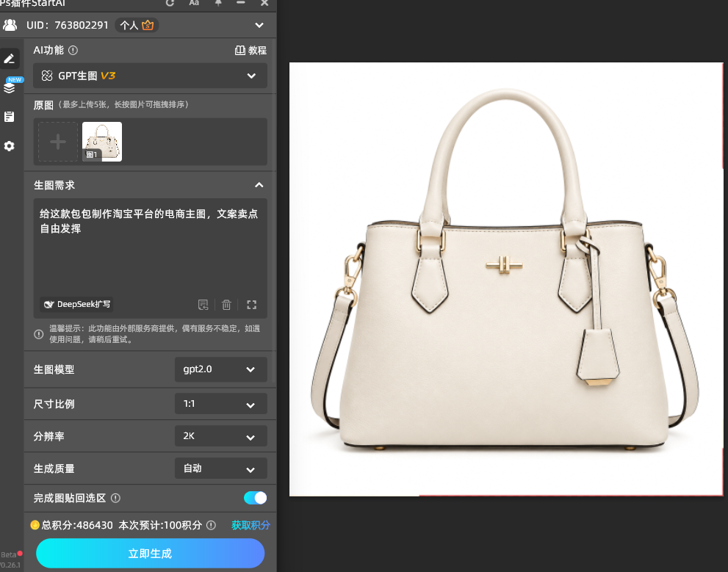
Task: Open the GPT生图 V3 function dropdown
Action: tap(150, 76)
